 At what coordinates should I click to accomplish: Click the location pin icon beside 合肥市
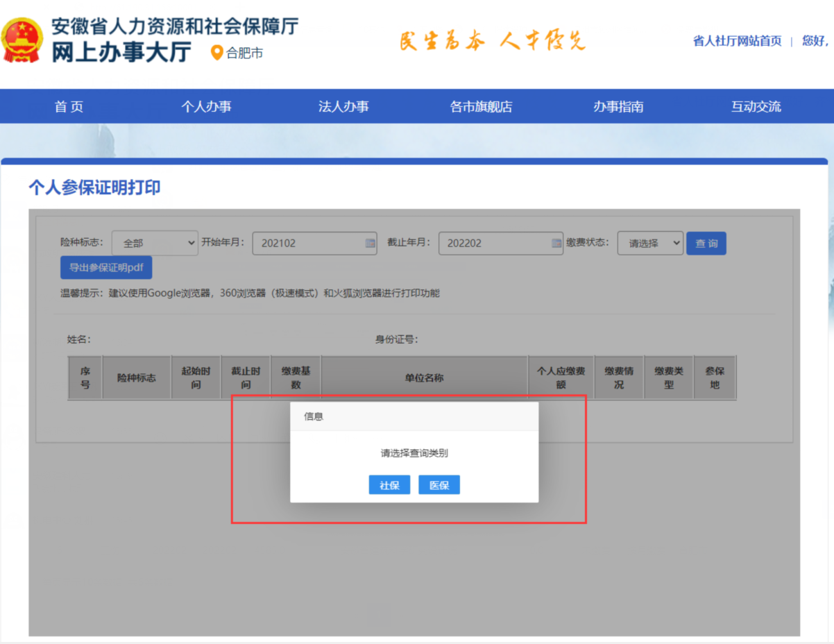217,53
